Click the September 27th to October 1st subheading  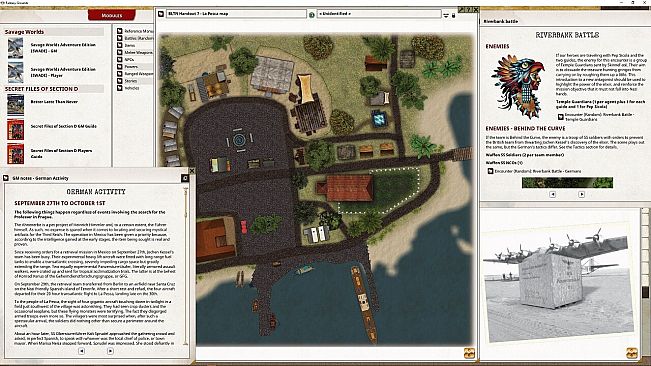tap(60, 203)
